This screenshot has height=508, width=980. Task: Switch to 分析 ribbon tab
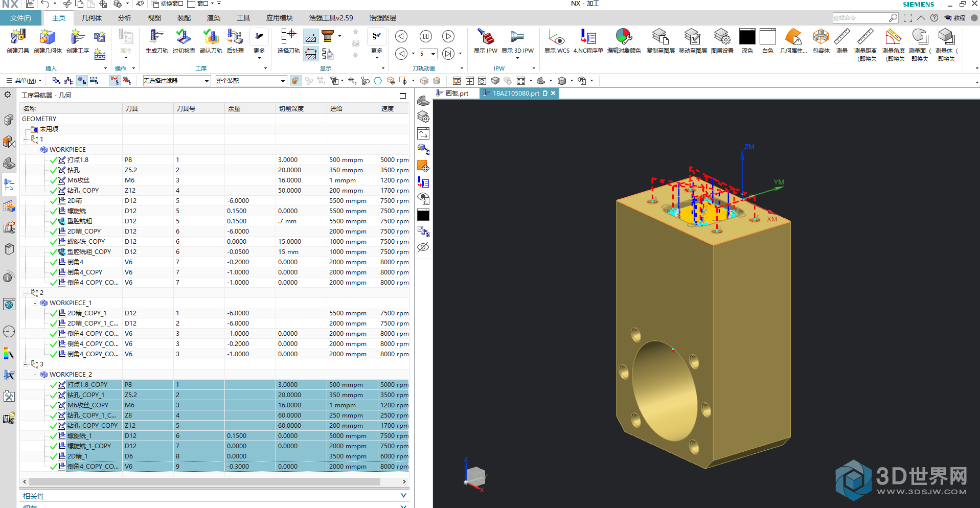(125, 18)
